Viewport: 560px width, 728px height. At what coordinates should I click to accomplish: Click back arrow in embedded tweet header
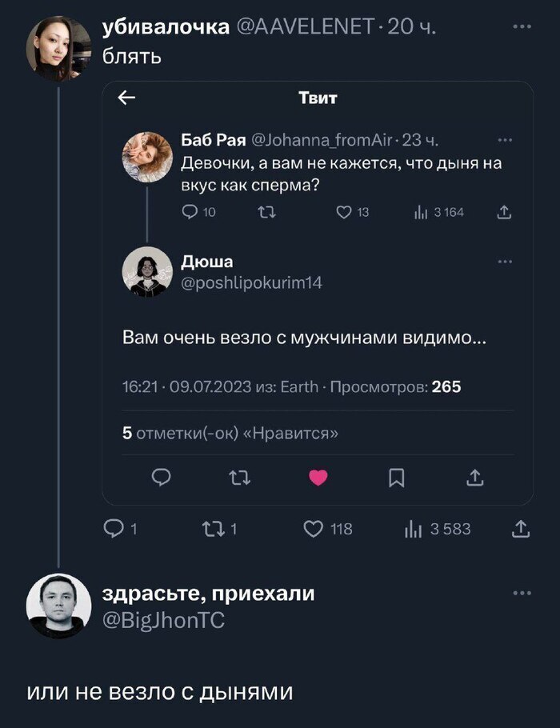click(x=126, y=98)
